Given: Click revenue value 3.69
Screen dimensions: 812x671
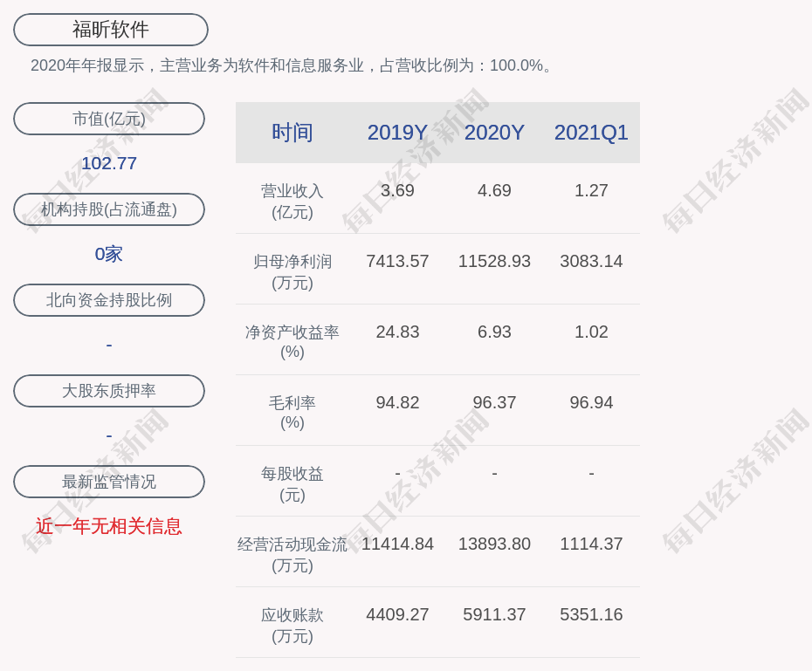Looking at the screenshot, I should point(398,190).
